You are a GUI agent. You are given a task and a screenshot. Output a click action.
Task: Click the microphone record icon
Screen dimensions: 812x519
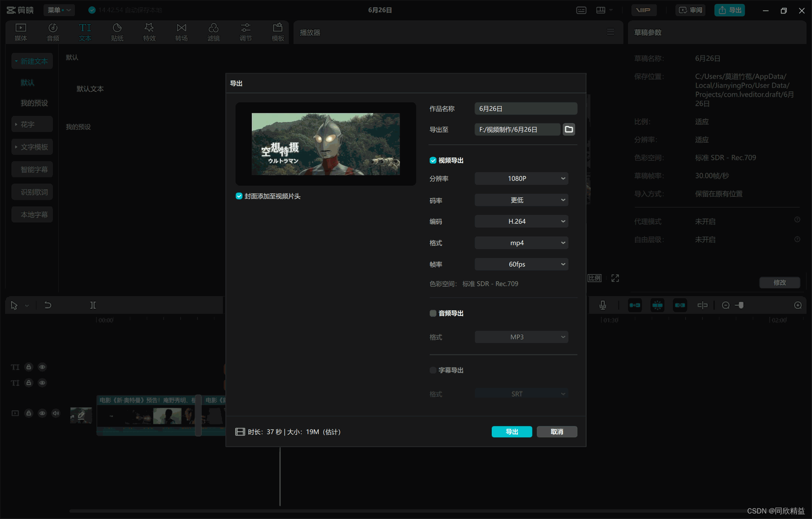point(603,305)
